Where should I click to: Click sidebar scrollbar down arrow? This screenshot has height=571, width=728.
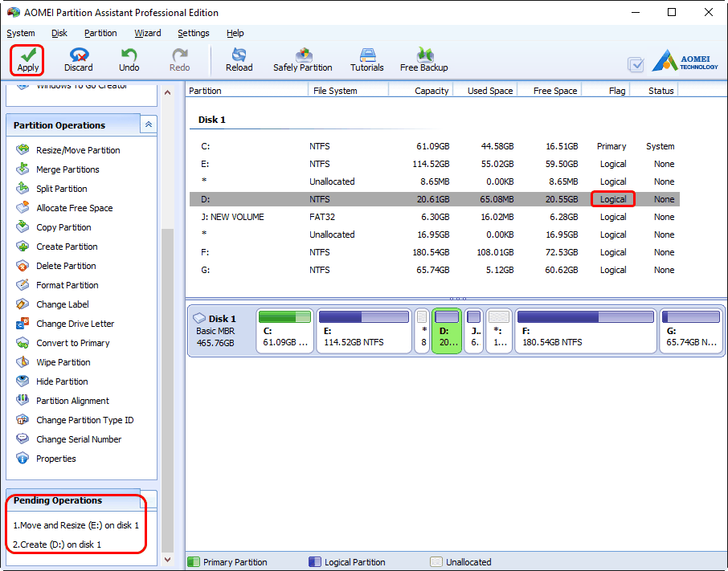click(x=168, y=560)
